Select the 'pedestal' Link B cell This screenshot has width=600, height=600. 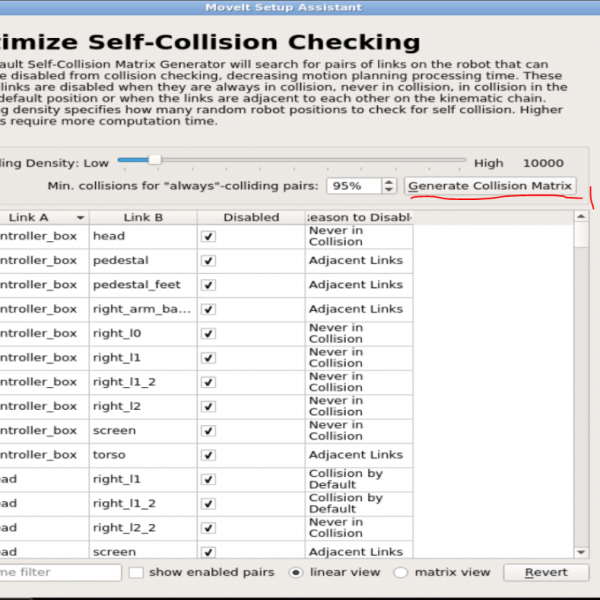(x=143, y=261)
